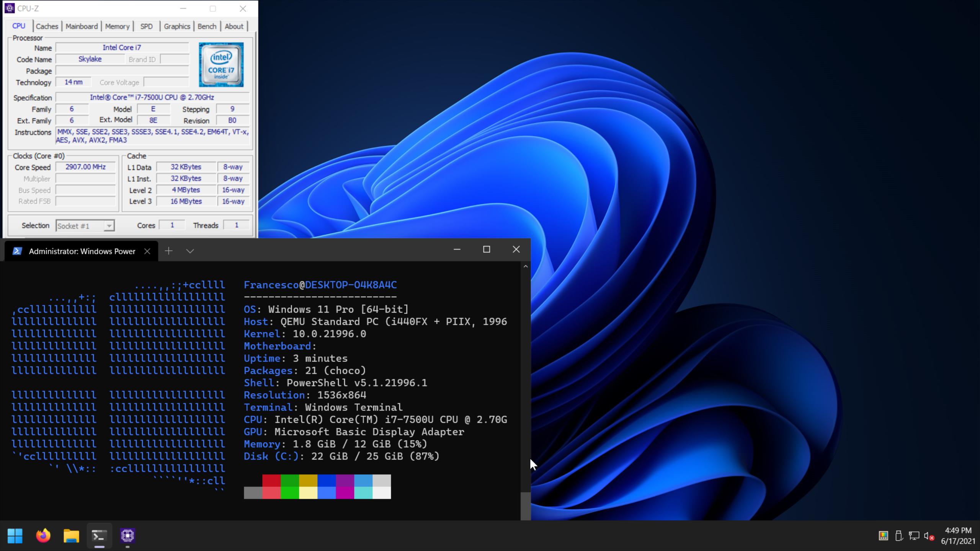The width and height of the screenshot is (980, 551).
Task: Switch to the Mainboard tab
Action: coord(82,26)
